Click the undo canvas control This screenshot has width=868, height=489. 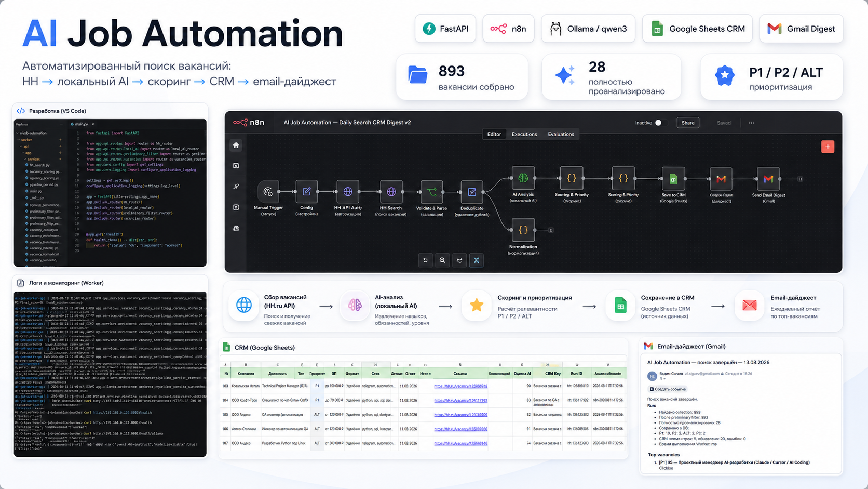tap(425, 260)
